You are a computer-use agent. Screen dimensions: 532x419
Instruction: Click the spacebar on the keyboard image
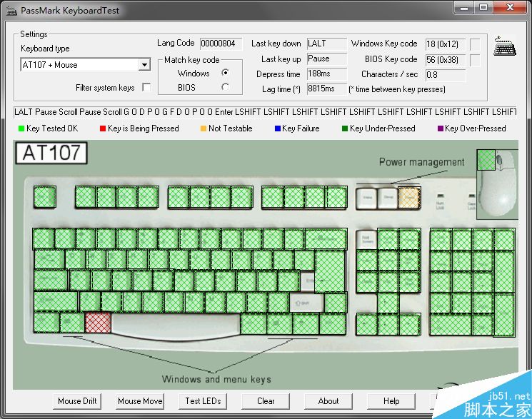tap(176, 325)
